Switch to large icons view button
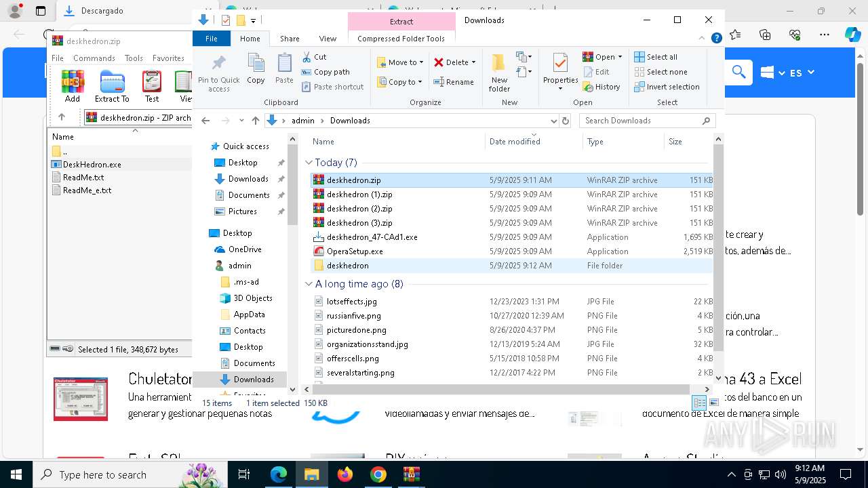Viewport: 868px width, 488px height. coord(713,403)
